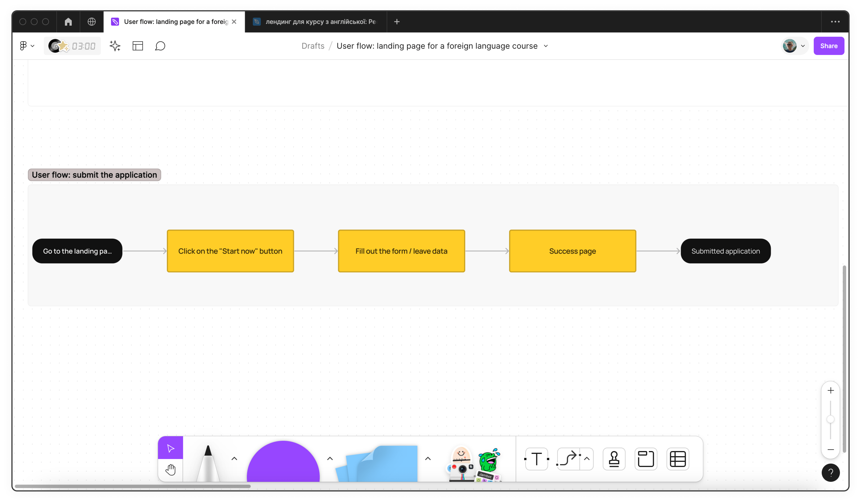The image size is (861, 504).
Task: Select the Section tool
Action: pos(646,459)
